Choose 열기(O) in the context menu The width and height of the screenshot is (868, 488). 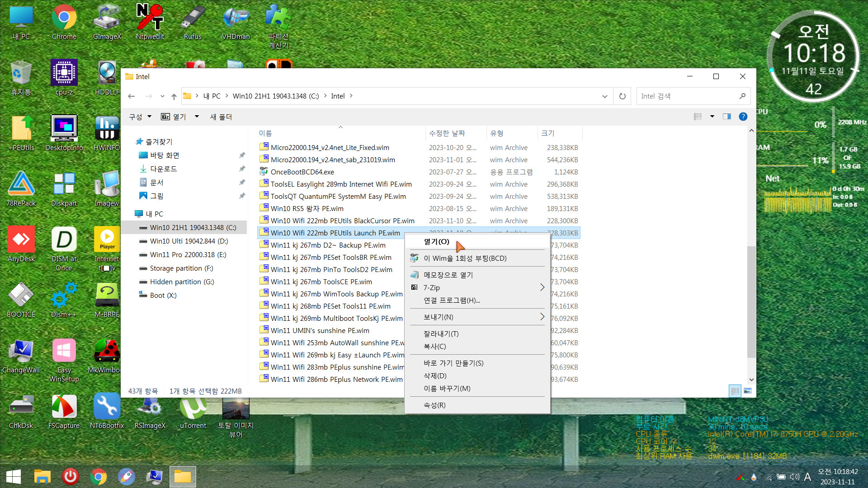[x=477, y=241]
